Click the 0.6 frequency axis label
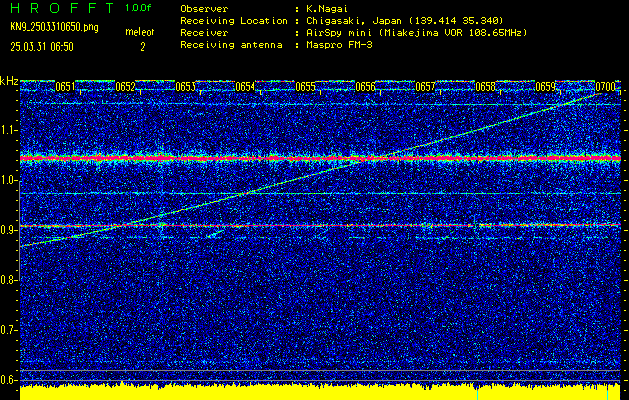 coord(9,380)
